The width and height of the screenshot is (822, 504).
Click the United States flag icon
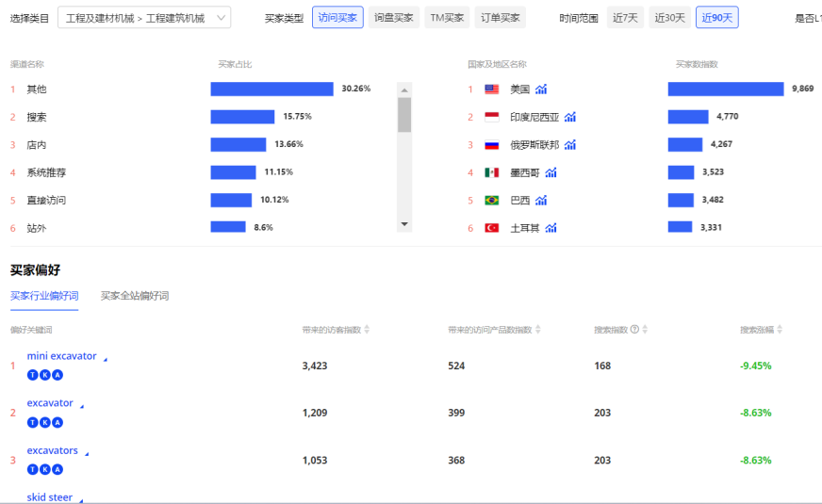tap(492, 89)
